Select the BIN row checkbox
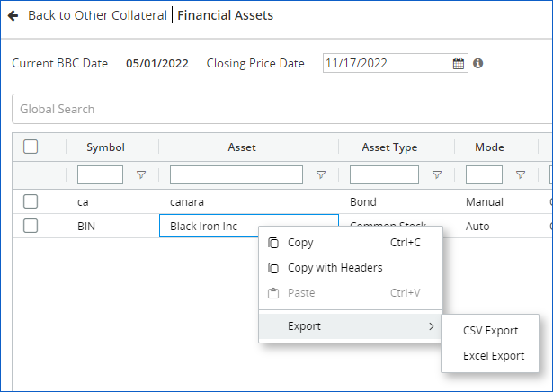This screenshot has height=392, width=553. click(31, 226)
